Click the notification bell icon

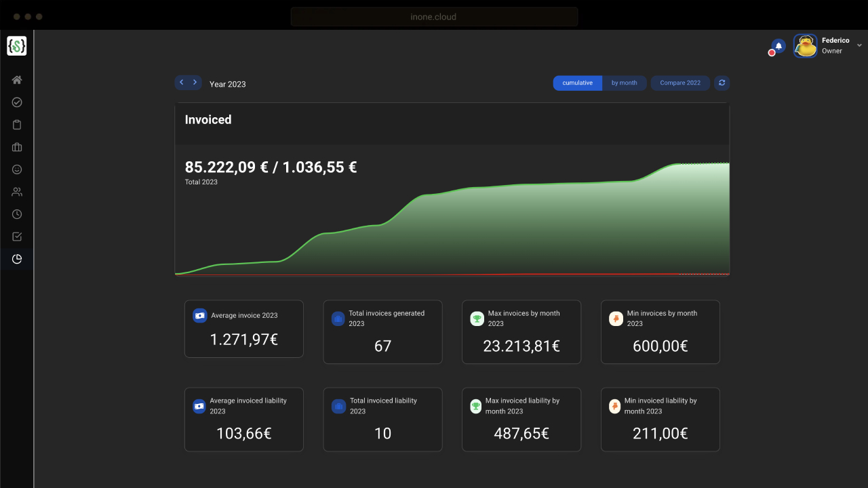pyautogui.click(x=778, y=46)
